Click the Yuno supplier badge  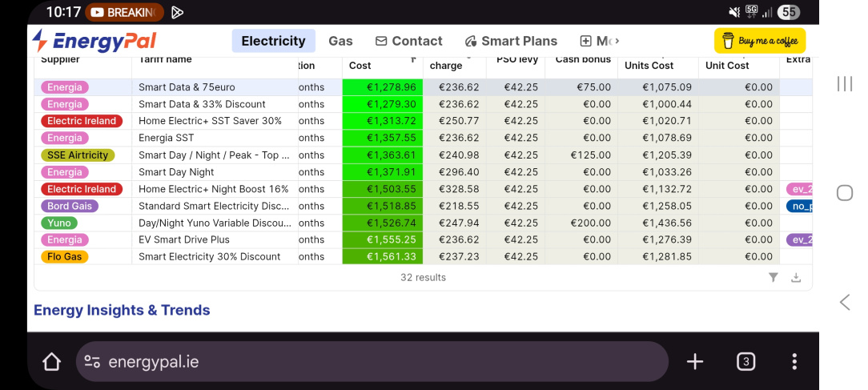(x=59, y=223)
